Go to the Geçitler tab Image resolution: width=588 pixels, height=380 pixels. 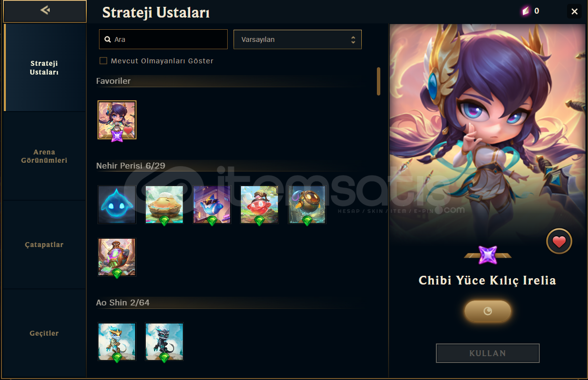(44, 333)
